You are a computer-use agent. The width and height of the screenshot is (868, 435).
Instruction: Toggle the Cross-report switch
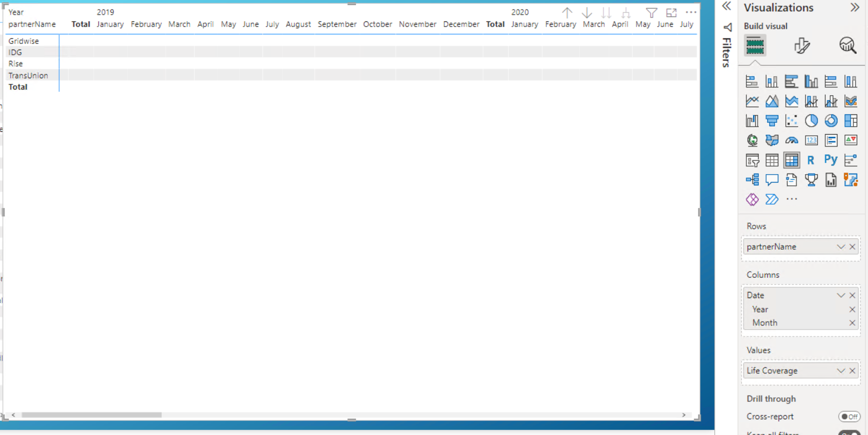click(849, 417)
